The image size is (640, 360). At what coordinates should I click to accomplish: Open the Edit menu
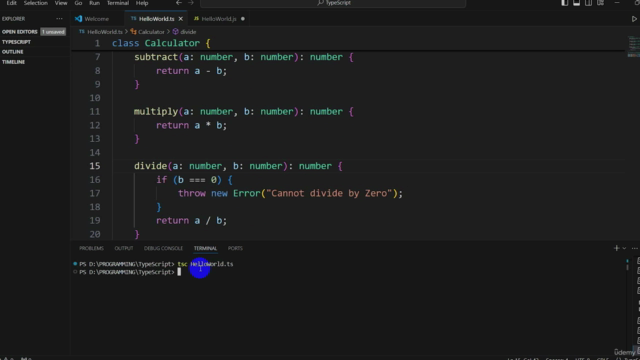click(11, 3)
